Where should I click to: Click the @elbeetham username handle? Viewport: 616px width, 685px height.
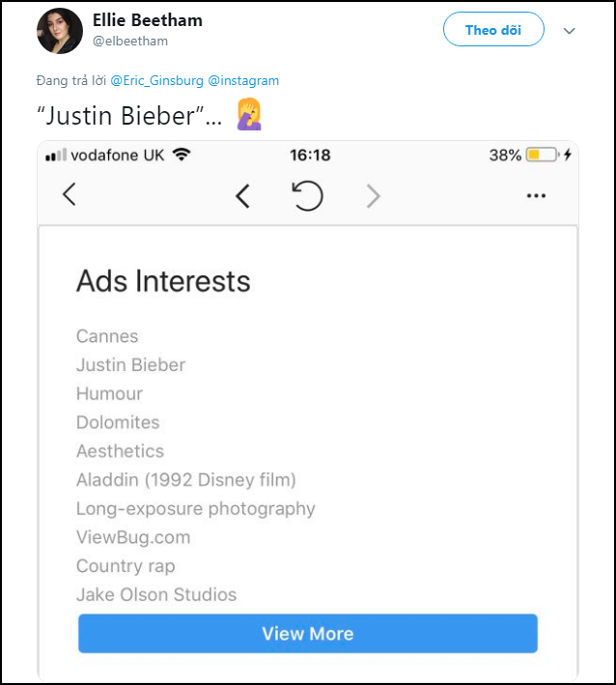[x=130, y=41]
